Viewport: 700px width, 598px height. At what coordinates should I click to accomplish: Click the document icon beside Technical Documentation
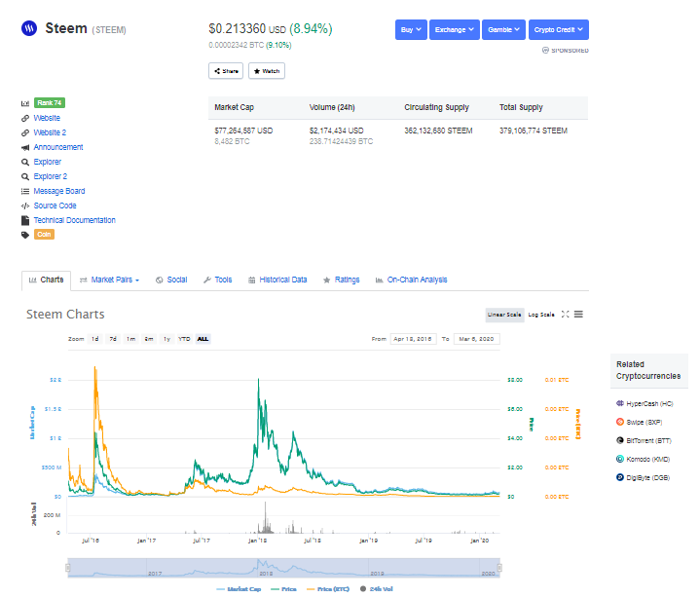click(x=25, y=221)
